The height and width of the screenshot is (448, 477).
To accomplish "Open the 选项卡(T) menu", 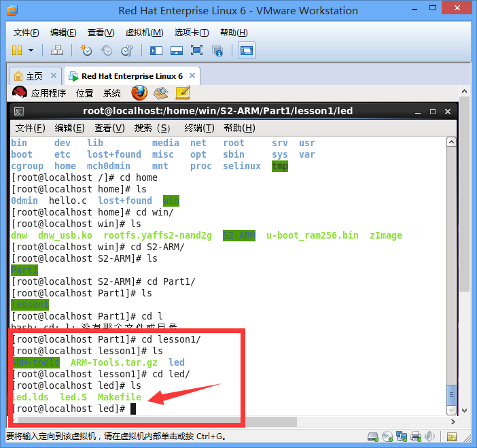I will pyautogui.click(x=192, y=32).
